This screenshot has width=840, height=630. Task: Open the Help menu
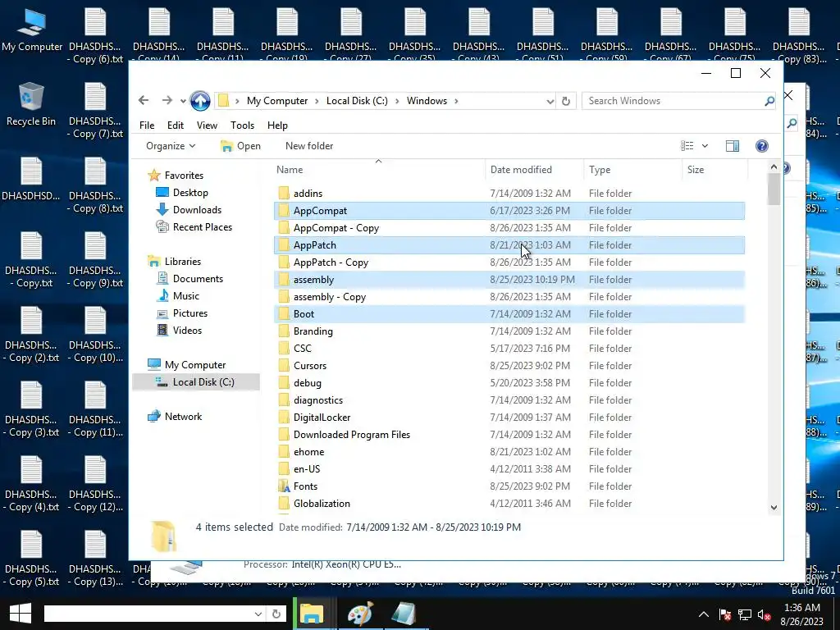277,125
